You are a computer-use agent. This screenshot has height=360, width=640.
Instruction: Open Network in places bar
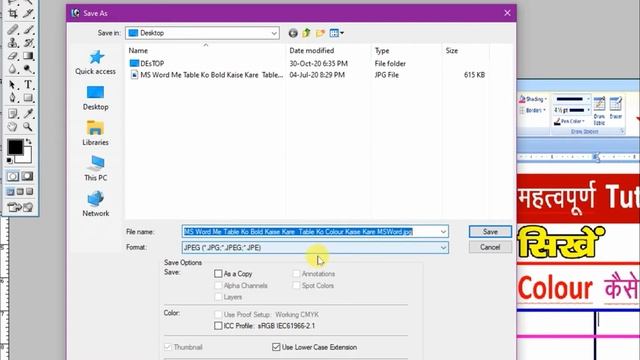(x=96, y=204)
